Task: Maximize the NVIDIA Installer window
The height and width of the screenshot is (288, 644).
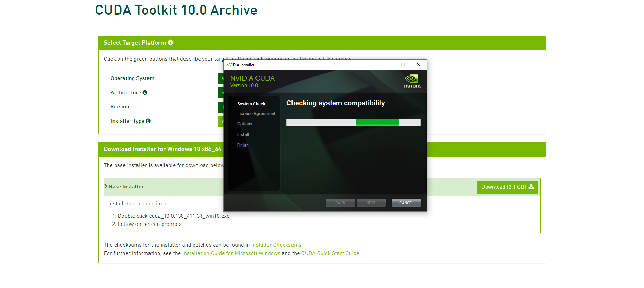Action: [403, 65]
